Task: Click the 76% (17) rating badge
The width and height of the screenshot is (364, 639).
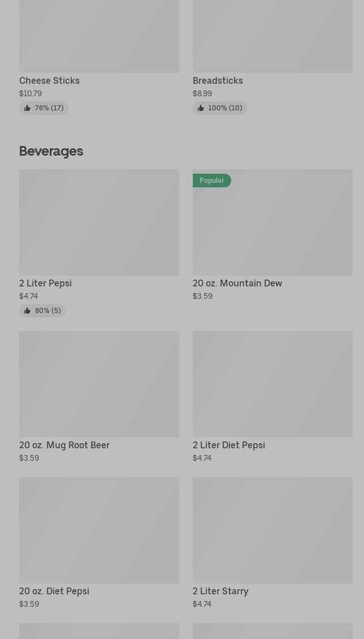Action: tap(44, 108)
